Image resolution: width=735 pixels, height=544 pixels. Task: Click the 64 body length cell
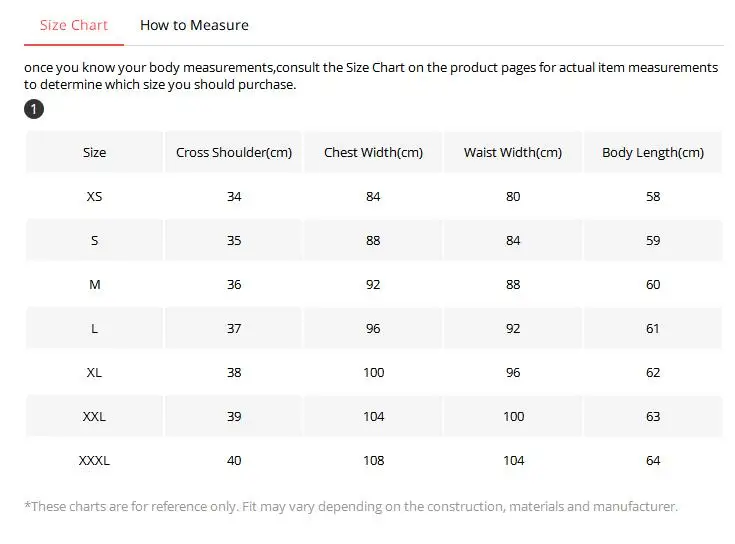[x=653, y=461]
